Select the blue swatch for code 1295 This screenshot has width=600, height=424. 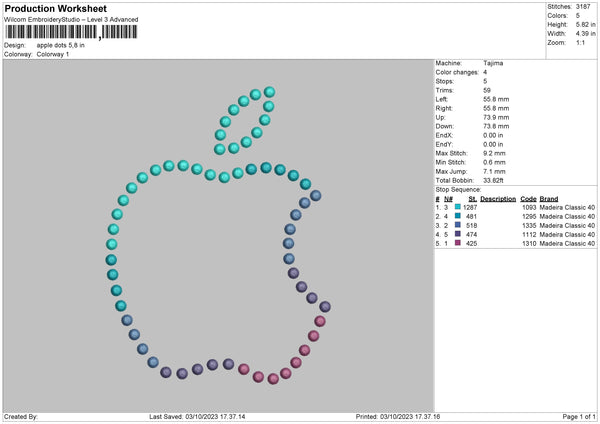point(458,216)
